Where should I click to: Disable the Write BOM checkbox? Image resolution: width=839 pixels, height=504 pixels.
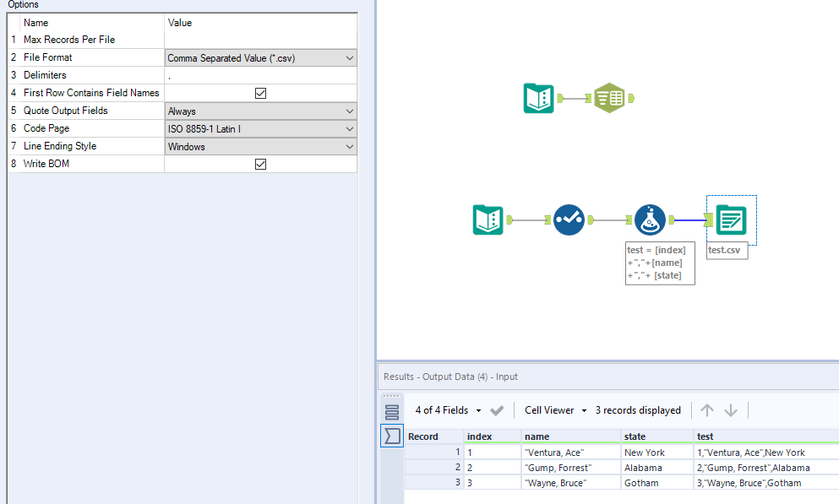[x=261, y=164]
